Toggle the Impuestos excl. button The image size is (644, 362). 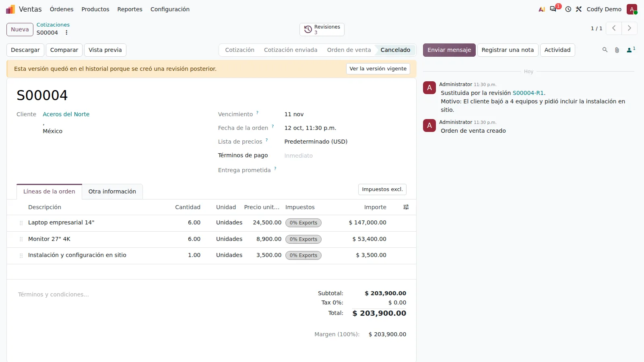pyautogui.click(x=382, y=189)
